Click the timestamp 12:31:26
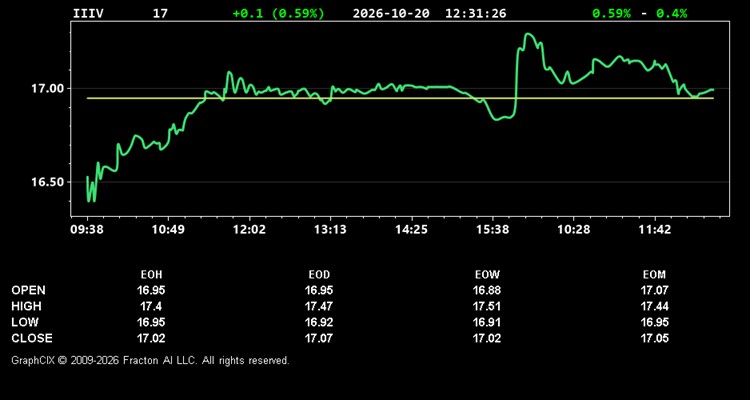The image size is (750, 400). [475, 13]
